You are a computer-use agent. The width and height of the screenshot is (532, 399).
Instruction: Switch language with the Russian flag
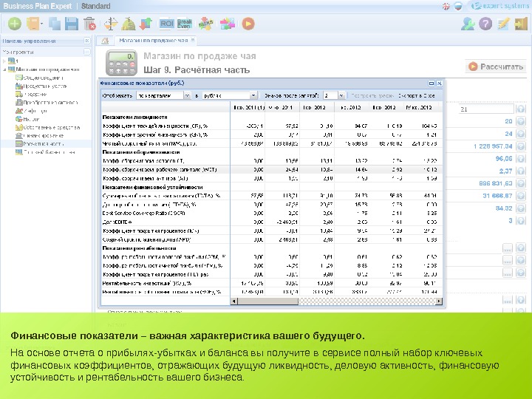[458, 7]
